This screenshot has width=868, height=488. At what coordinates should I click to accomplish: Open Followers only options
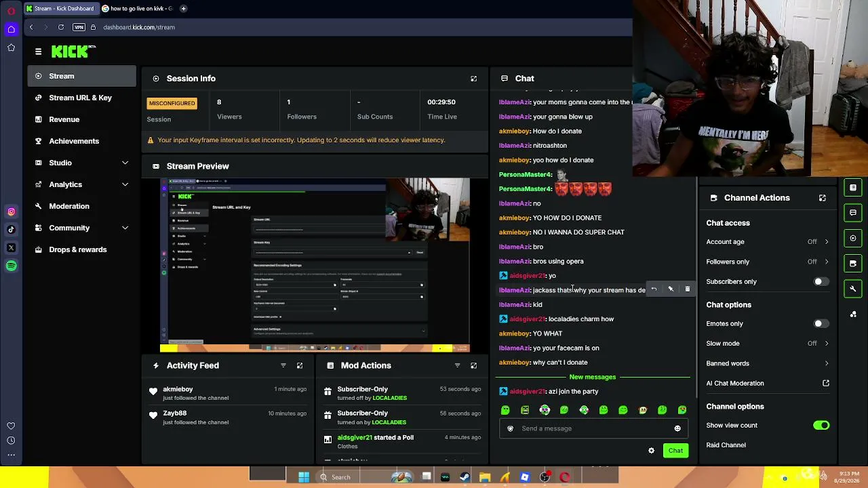pyautogui.click(x=768, y=262)
